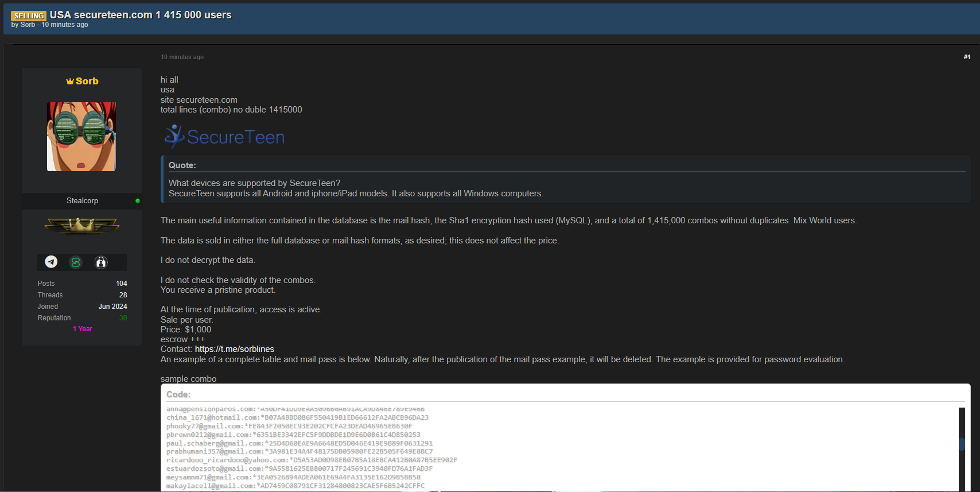Click the thread title 'USA secureteen.com 1 415 000 users'
Image resolution: width=980 pixels, height=492 pixels.
point(141,15)
